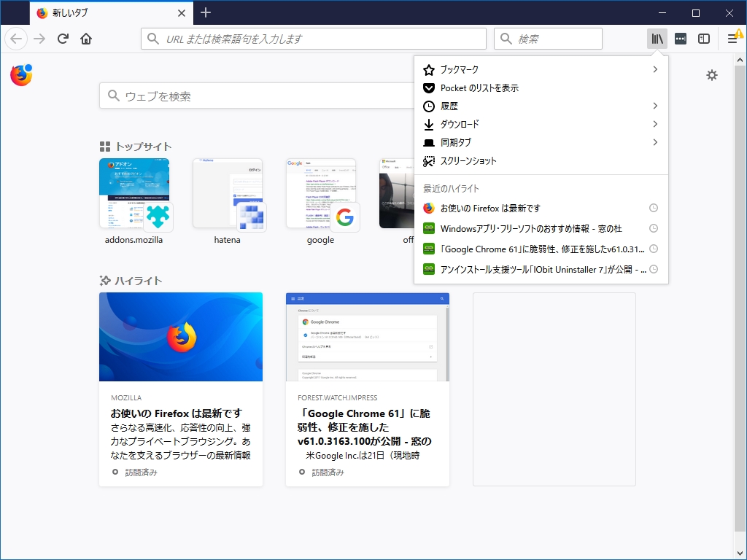Click the synced tabs laptop icon
This screenshot has width=747, height=560.
(x=429, y=143)
